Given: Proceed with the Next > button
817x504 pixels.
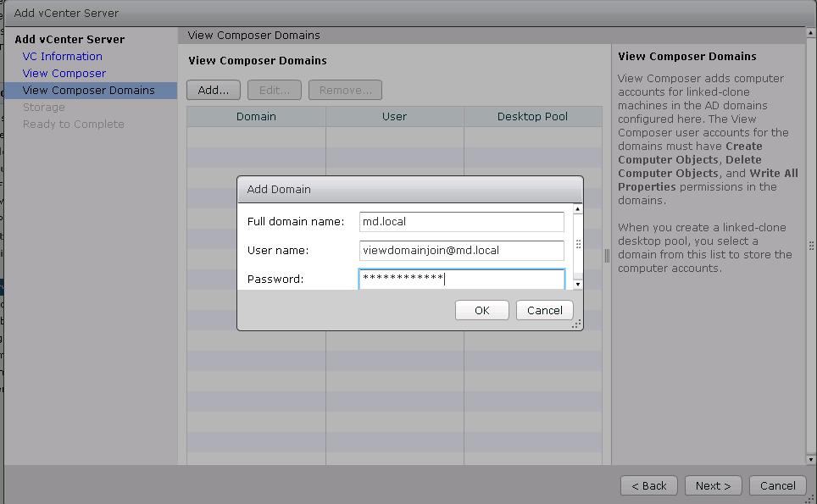Looking at the screenshot, I should 713,485.
